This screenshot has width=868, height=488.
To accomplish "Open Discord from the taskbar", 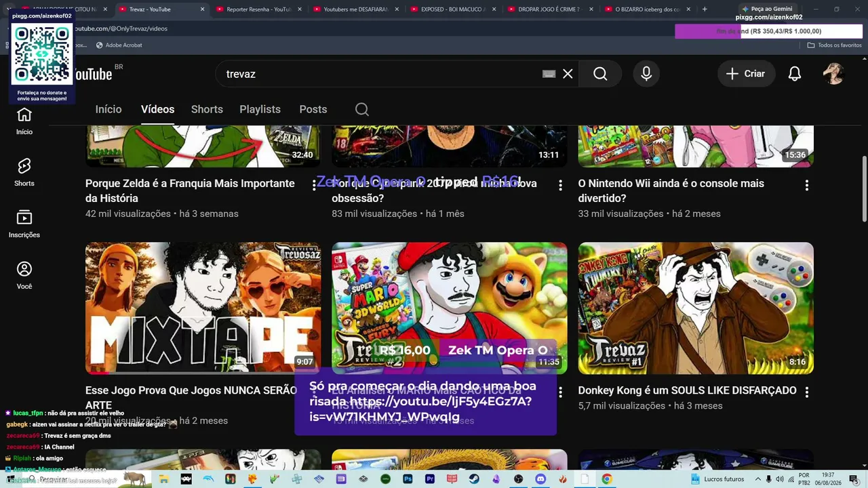I will coord(540,479).
